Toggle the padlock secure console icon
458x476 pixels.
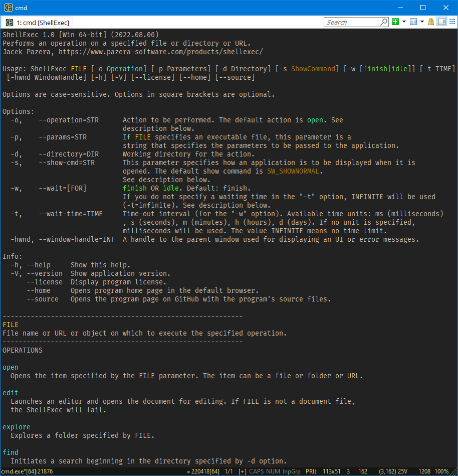(431, 22)
